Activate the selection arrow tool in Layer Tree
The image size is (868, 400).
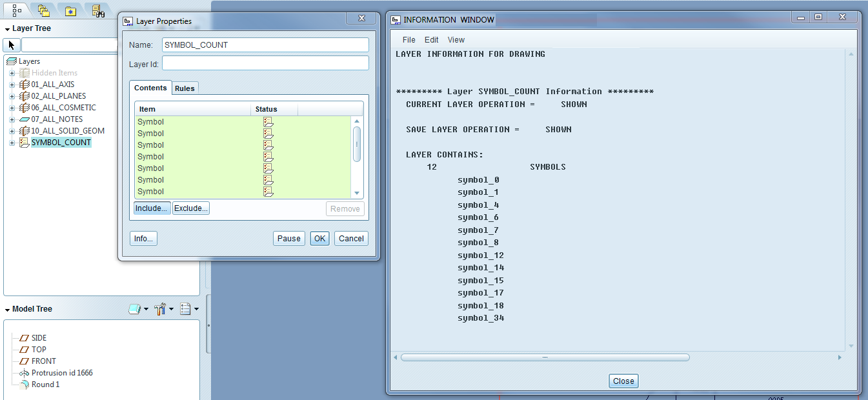click(x=12, y=45)
